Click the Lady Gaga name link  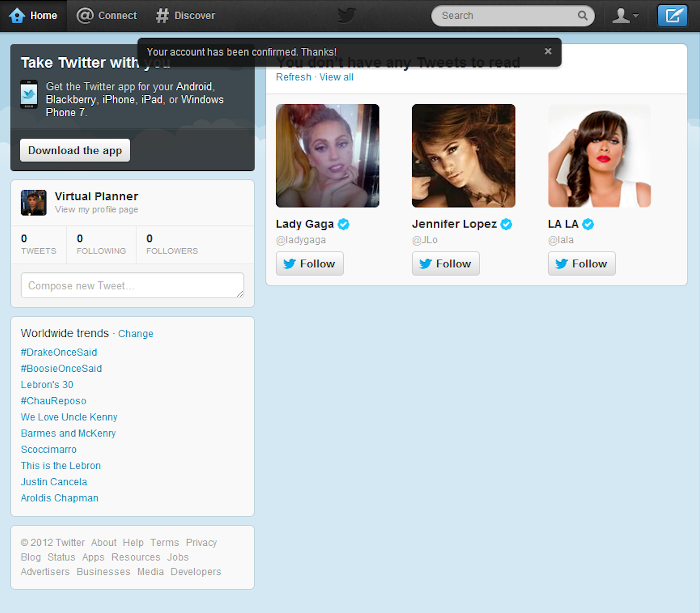click(x=305, y=224)
